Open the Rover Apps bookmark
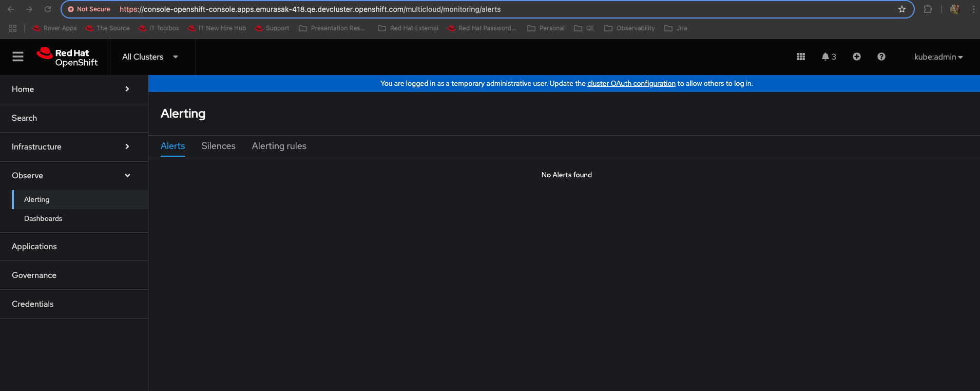980x391 pixels. [55, 28]
